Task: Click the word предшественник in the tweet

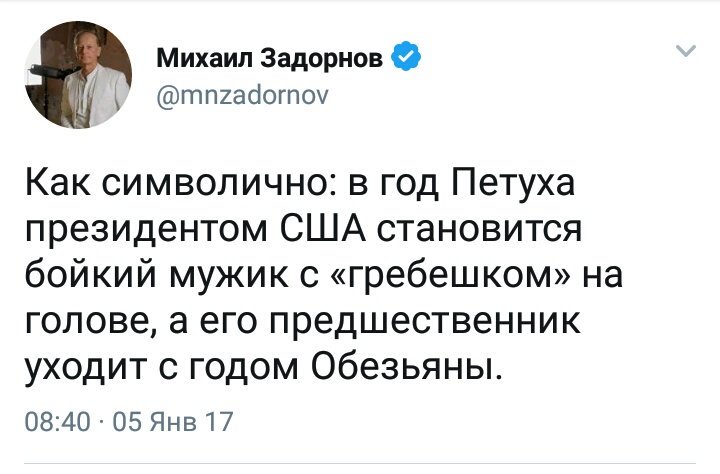Action: tap(425, 322)
